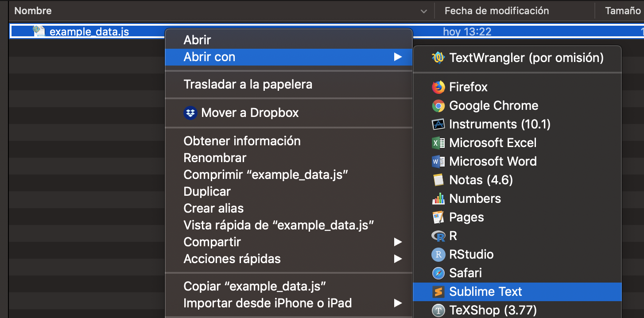
Task: Expand the Compartir submenu arrow
Action: [398, 242]
